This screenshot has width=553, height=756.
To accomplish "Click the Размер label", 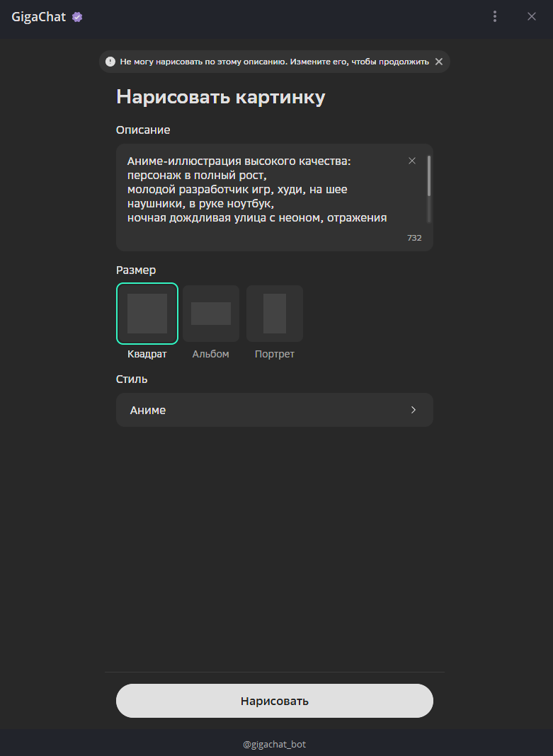I will point(136,270).
